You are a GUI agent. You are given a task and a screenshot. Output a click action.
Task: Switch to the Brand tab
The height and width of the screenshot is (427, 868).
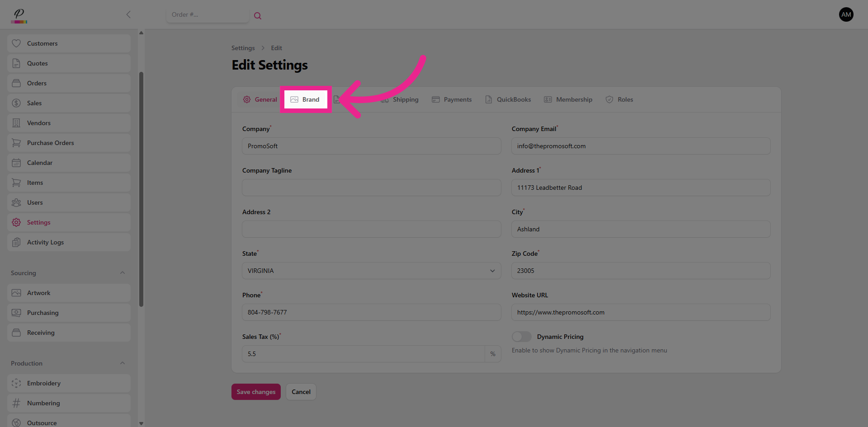click(306, 99)
